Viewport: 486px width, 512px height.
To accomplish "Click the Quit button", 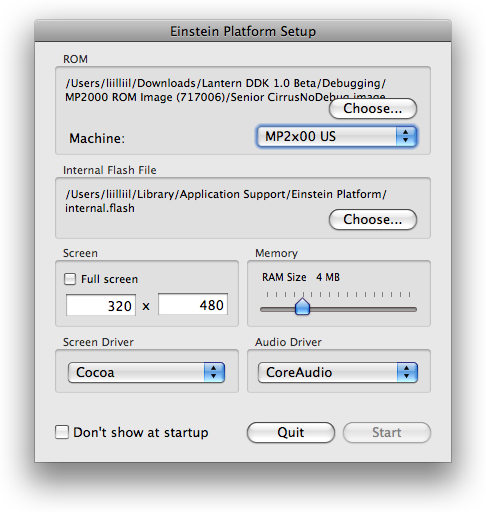I will [x=291, y=432].
